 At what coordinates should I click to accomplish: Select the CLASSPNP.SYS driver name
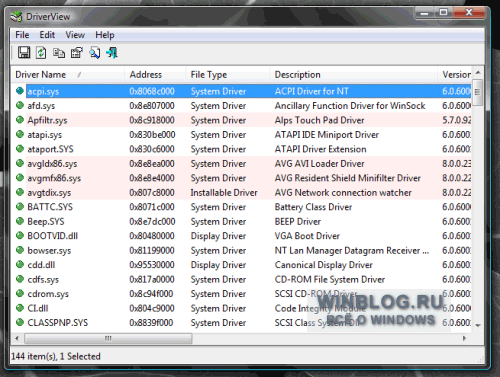click(58, 323)
